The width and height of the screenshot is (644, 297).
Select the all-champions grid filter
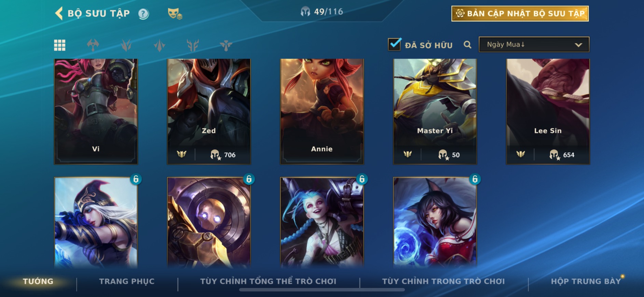pos(60,45)
